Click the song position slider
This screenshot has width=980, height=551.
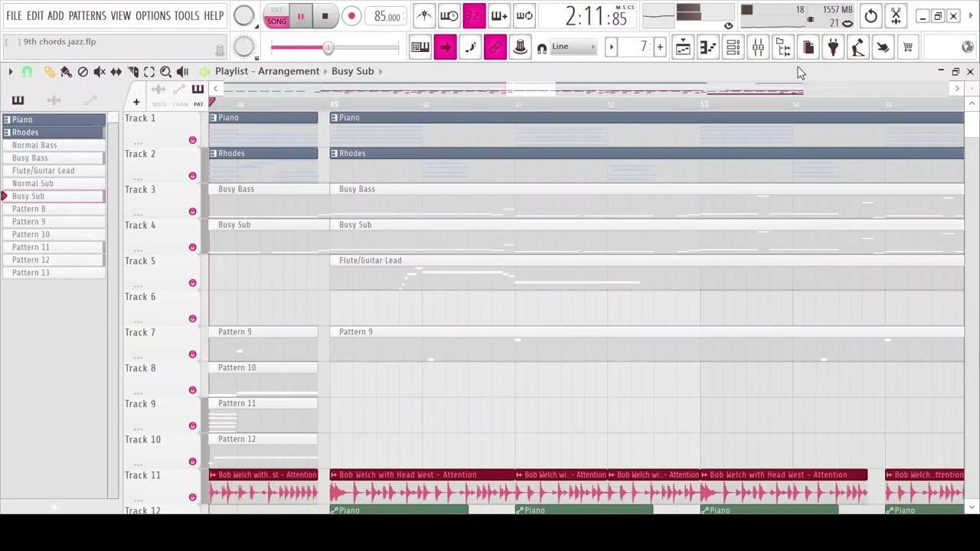coord(335,47)
